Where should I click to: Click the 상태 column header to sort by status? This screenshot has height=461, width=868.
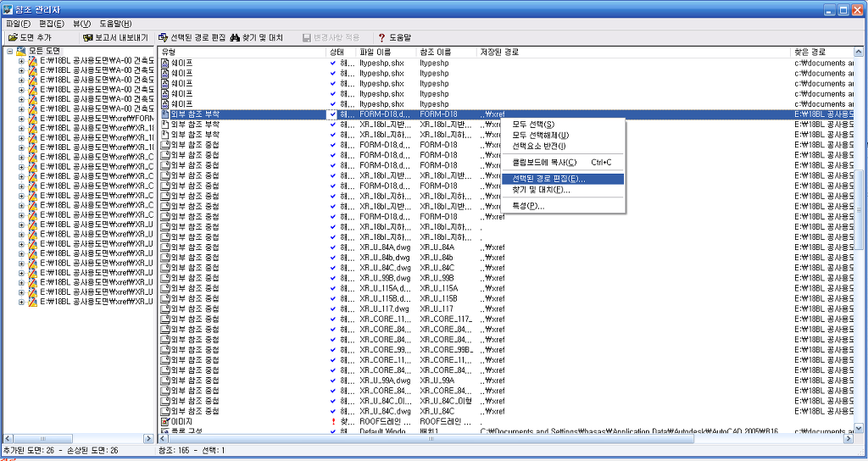(341, 52)
